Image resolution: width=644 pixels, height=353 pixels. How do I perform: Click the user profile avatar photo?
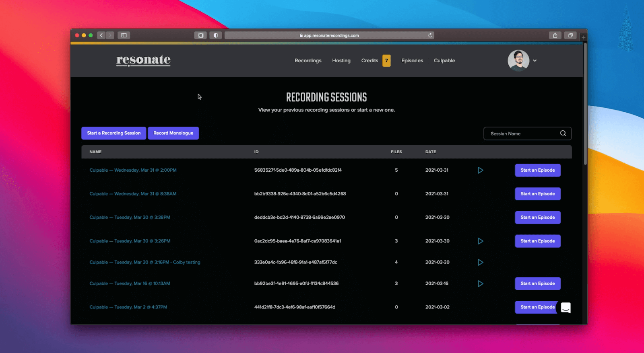click(518, 60)
